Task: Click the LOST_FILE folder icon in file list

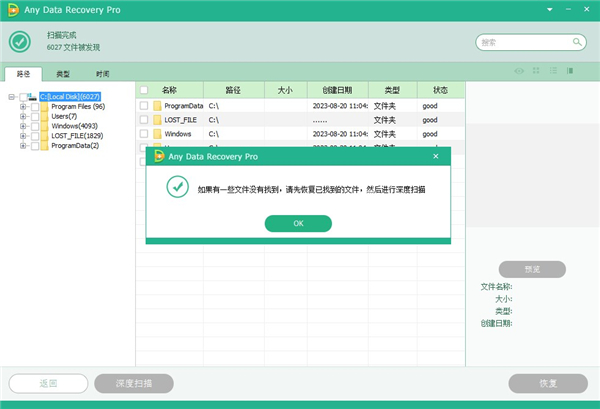Action: [x=157, y=119]
